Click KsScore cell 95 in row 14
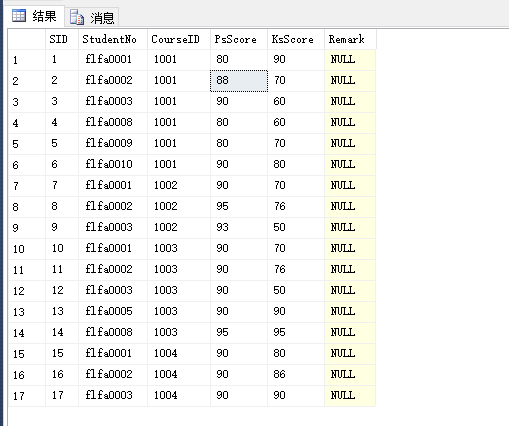The height and width of the screenshot is (426, 509). pos(296,333)
